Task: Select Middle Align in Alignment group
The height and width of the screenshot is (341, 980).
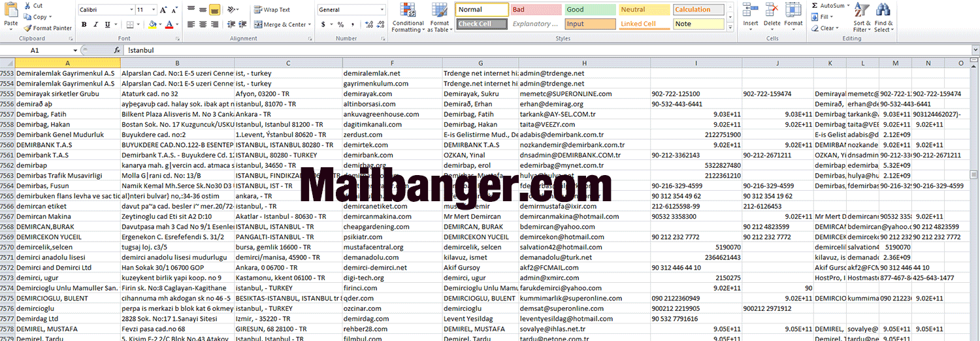Action: point(203,10)
